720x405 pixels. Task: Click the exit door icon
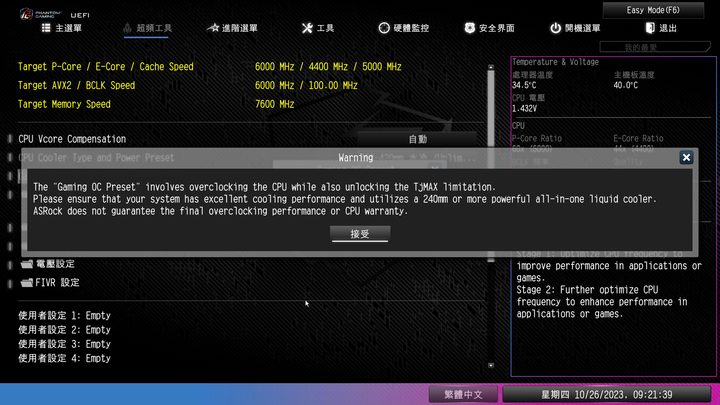pos(650,28)
